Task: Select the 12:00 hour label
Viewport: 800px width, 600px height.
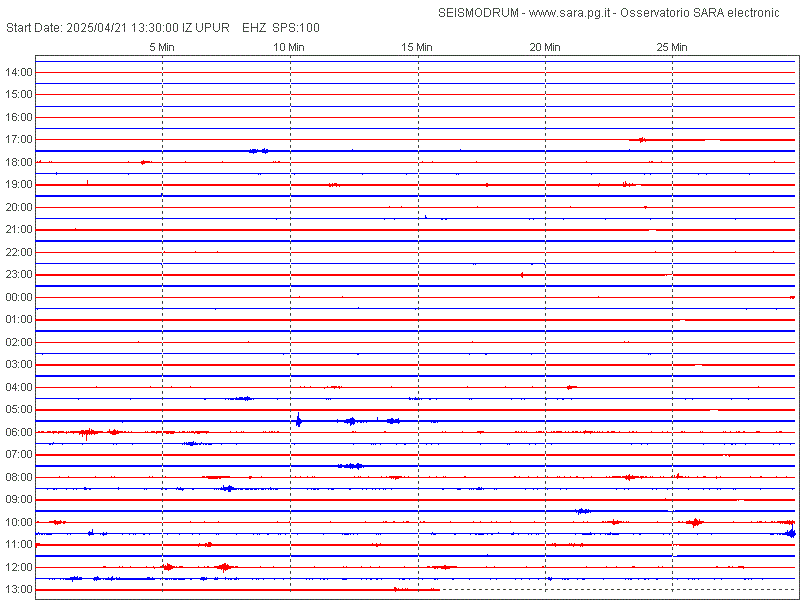Action: 19,567
